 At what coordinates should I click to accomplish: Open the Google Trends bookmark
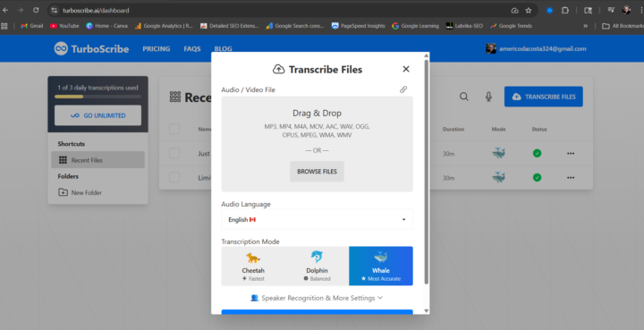click(x=511, y=25)
